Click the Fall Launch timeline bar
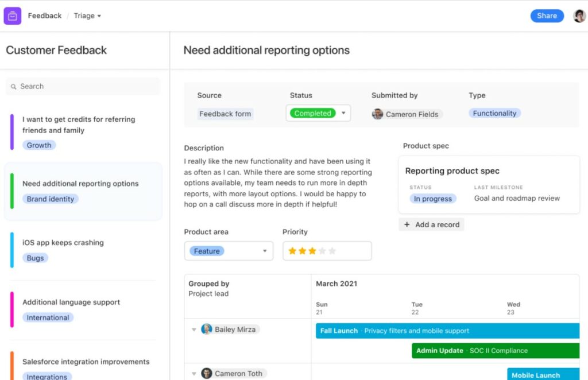The image size is (588, 380). (447, 331)
